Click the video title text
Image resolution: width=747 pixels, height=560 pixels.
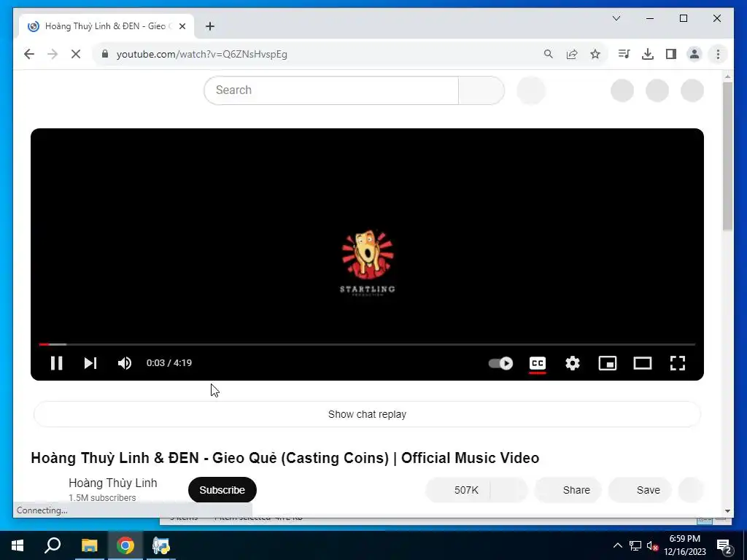(x=285, y=458)
